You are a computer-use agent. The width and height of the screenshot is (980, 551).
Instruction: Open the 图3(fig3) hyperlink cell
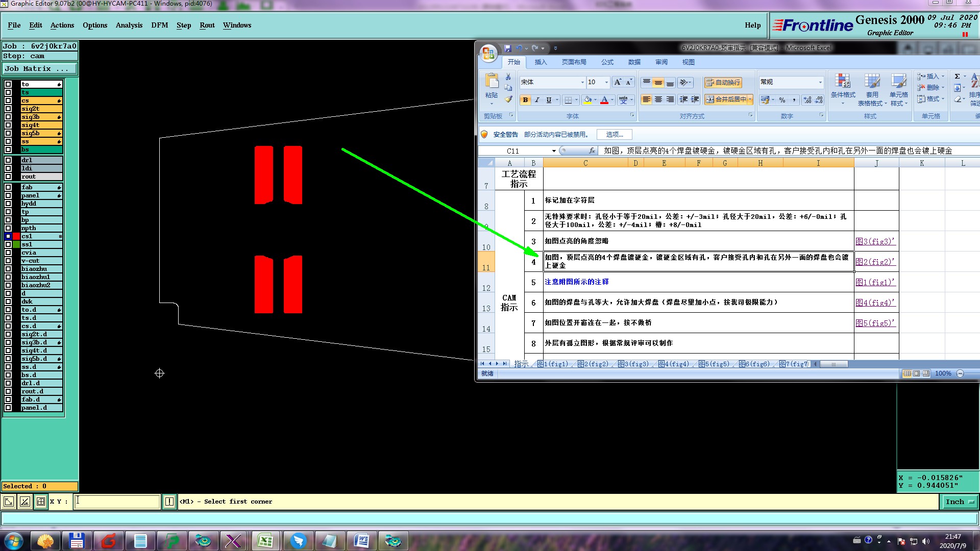(x=874, y=241)
